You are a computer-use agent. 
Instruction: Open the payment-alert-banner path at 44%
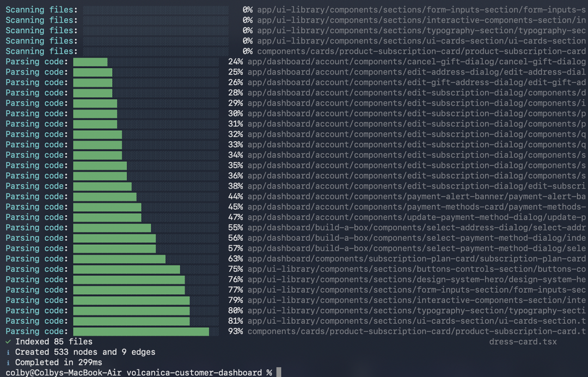point(416,197)
